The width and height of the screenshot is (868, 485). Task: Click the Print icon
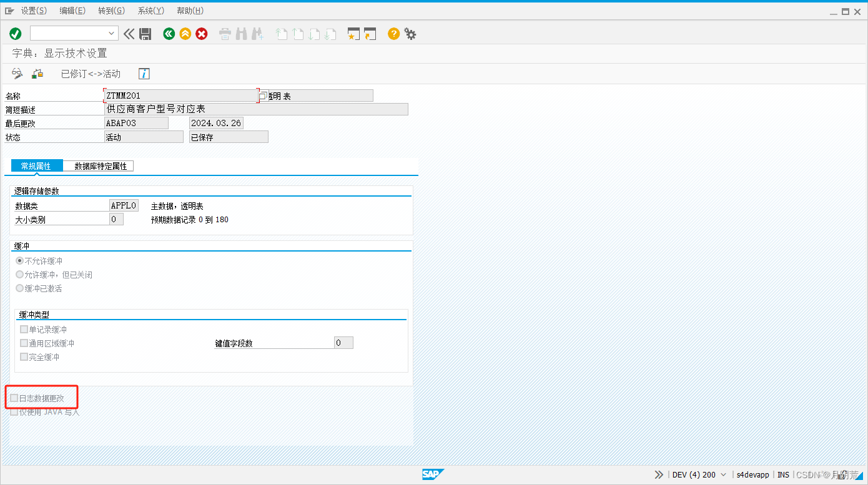point(225,34)
